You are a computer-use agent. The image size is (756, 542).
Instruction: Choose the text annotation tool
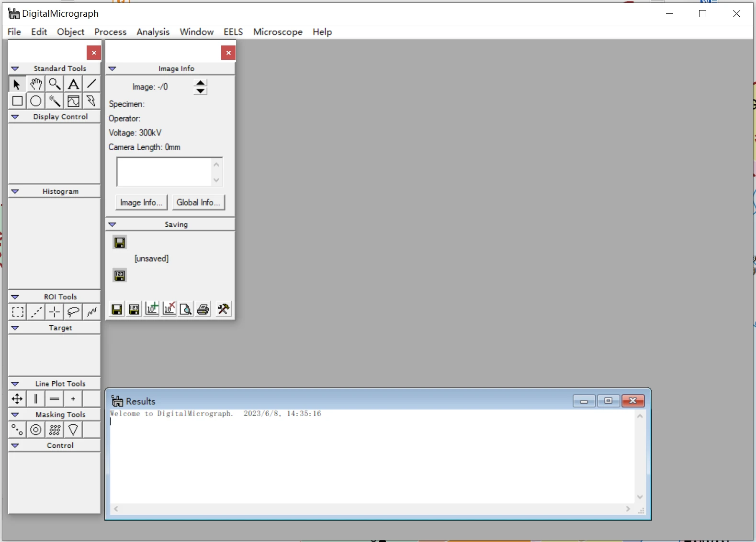click(x=73, y=84)
